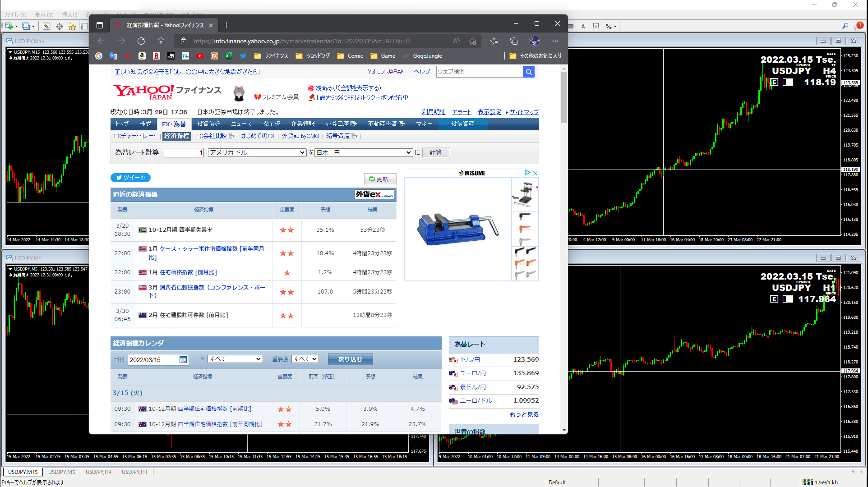Toggle the white box on H1 chart
Image resolution: width=868 pixels, height=487 pixels.
[788, 299]
